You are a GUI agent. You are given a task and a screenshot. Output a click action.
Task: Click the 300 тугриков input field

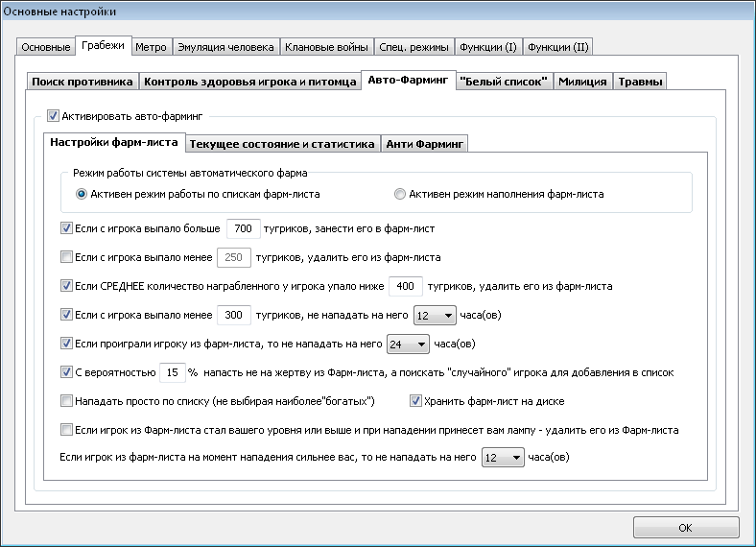pyautogui.click(x=234, y=315)
